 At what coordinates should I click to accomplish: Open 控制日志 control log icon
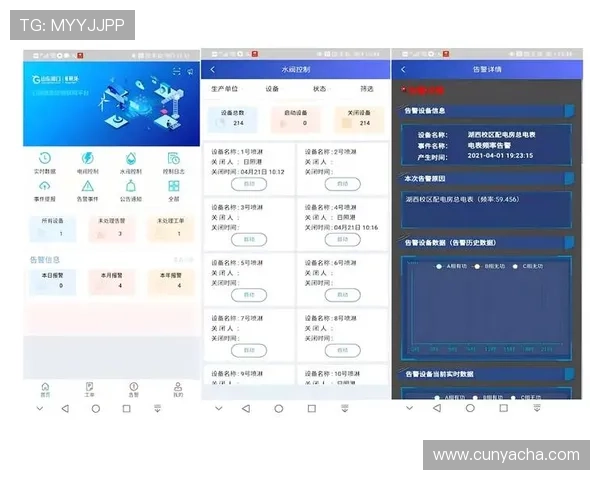[x=174, y=162]
